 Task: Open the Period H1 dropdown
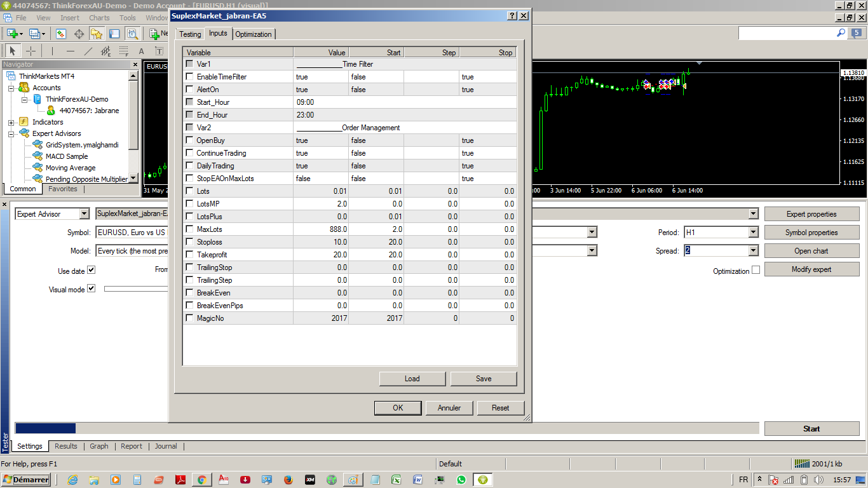[754, 233]
